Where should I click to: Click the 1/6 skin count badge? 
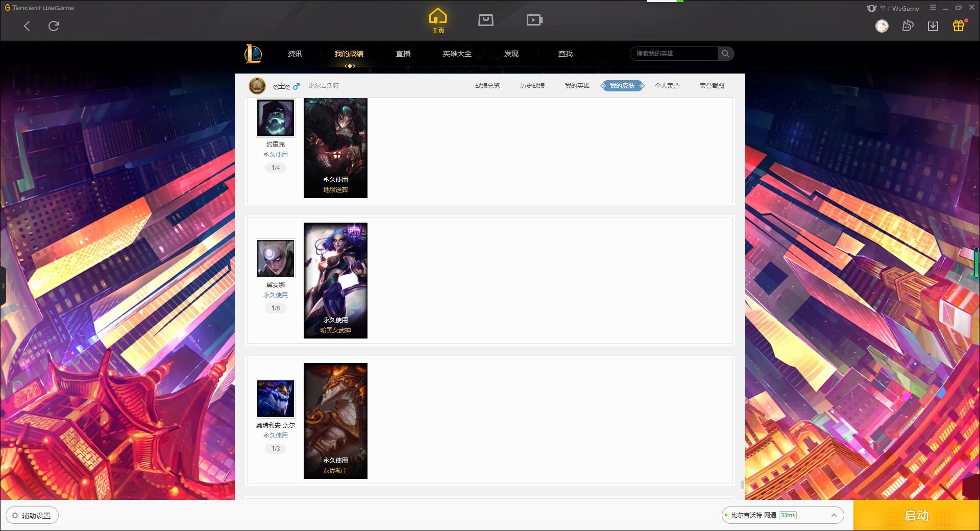276,308
